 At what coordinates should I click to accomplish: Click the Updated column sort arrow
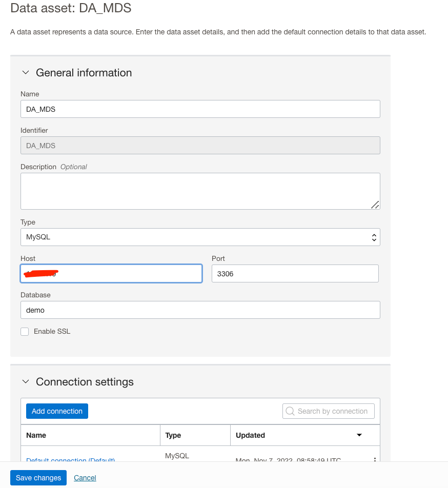click(x=359, y=435)
